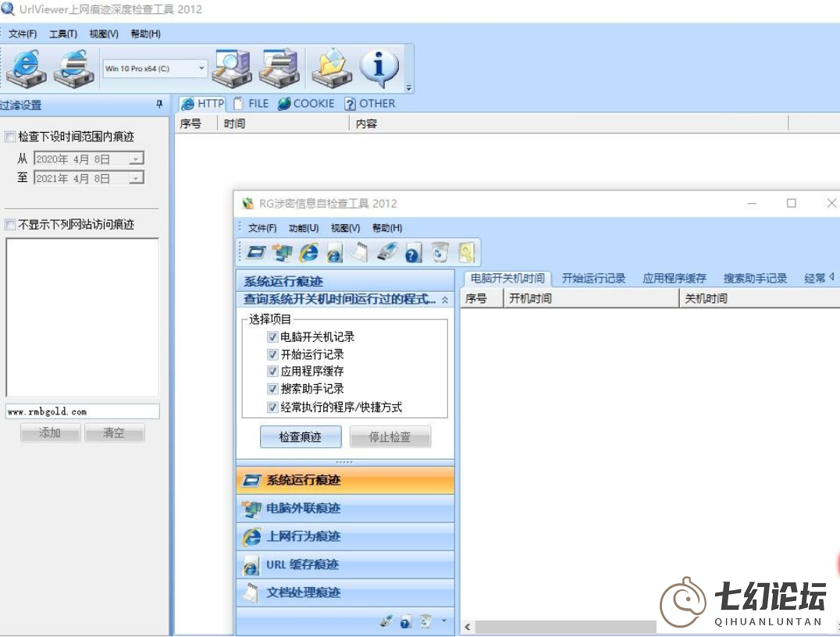Click the small recycle bin icon in bottom strip
Image resolution: width=840 pixels, height=637 pixels.
pyautogui.click(x=426, y=621)
